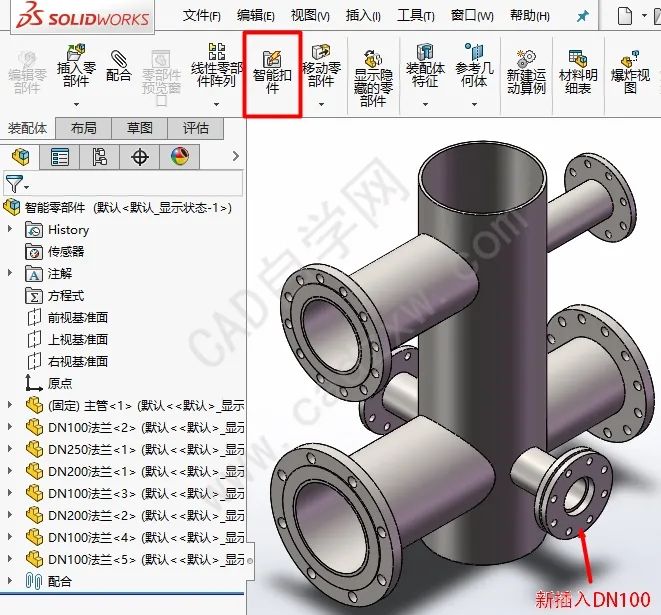Switch to the 装配体 tab
Screen dimensions: 661x615
(27, 128)
